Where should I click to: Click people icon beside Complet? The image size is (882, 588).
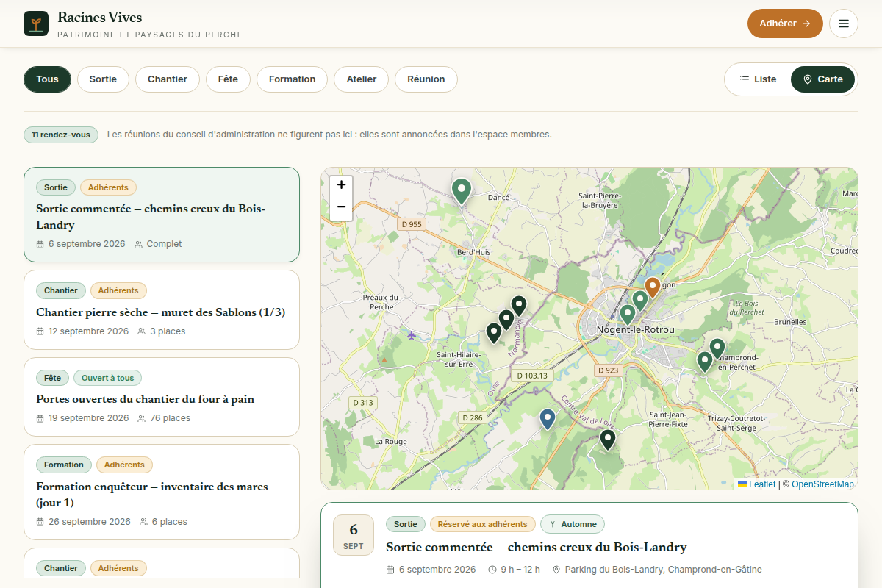click(x=138, y=244)
